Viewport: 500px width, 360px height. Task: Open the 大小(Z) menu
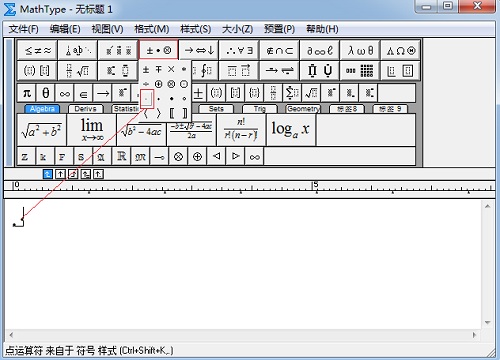coord(237,29)
